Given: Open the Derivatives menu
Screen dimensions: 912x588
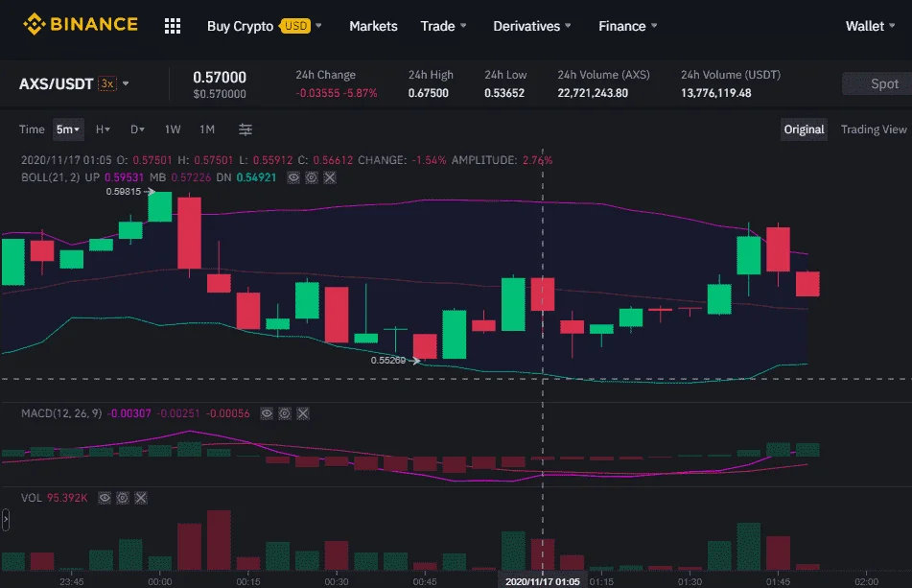Looking at the screenshot, I should [x=532, y=26].
